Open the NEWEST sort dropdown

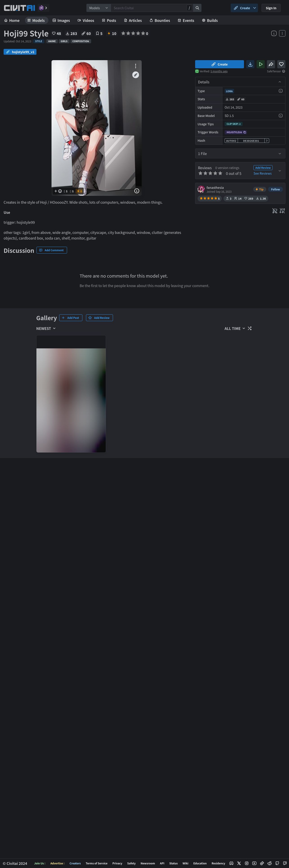(46, 329)
